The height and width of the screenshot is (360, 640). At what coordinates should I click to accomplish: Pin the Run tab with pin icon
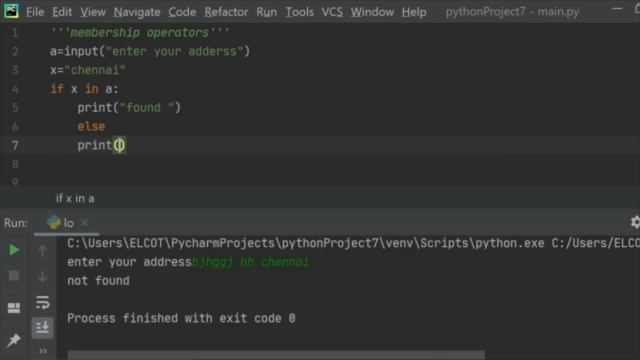coord(14,340)
